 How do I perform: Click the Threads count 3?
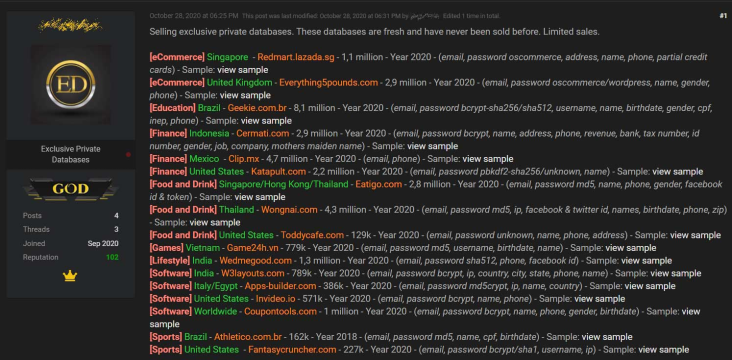(x=116, y=229)
